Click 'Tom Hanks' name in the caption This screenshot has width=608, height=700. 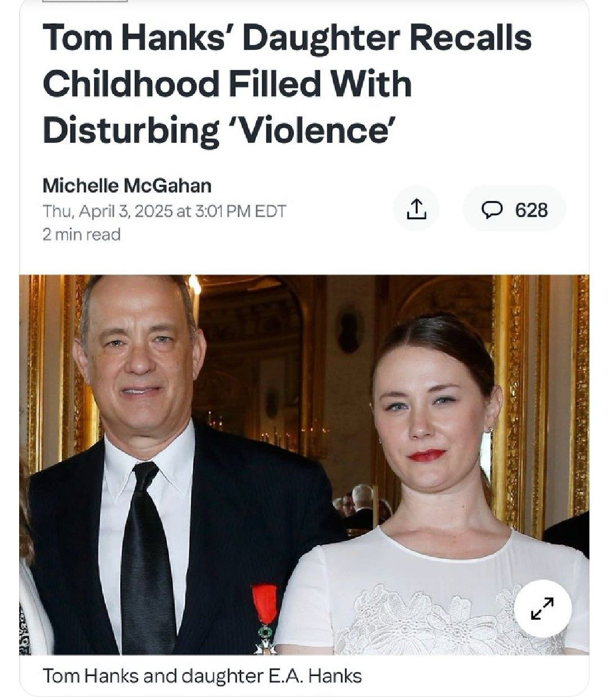(90, 675)
